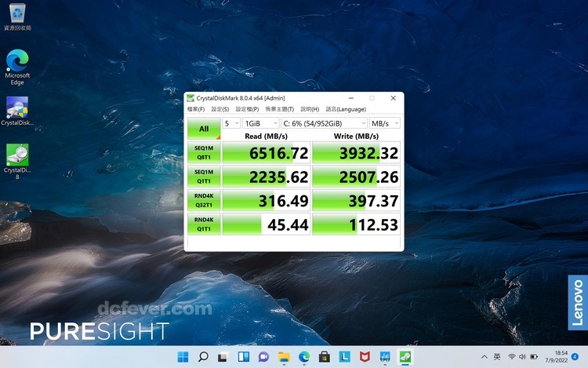
Task: Open Task View on taskbar
Action: [223, 357]
